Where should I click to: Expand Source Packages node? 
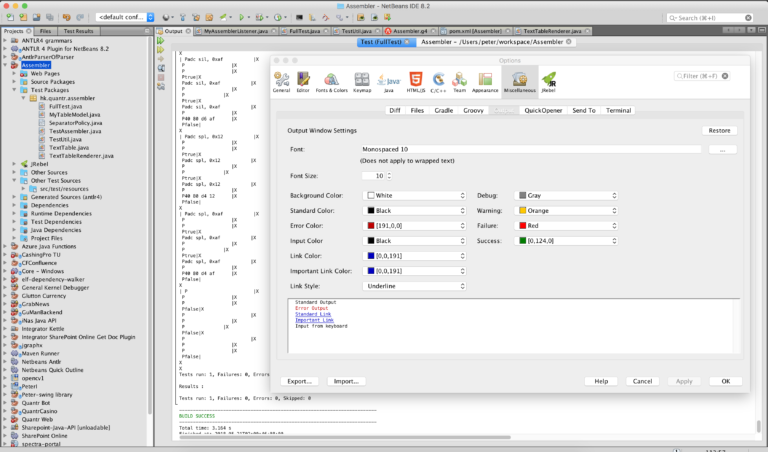(x=15, y=82)
